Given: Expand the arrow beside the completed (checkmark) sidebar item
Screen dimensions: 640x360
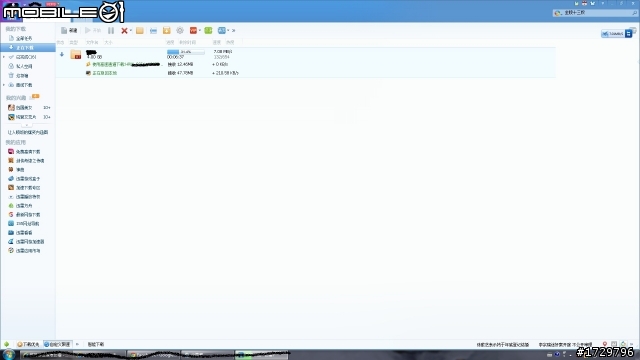Looking at the screenshot, I should coord(4,57).
